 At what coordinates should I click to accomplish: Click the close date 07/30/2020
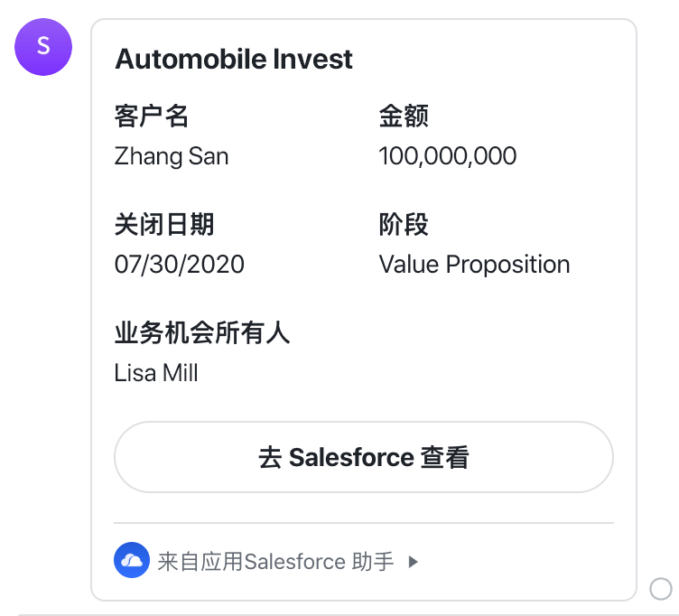click(180, 265)
